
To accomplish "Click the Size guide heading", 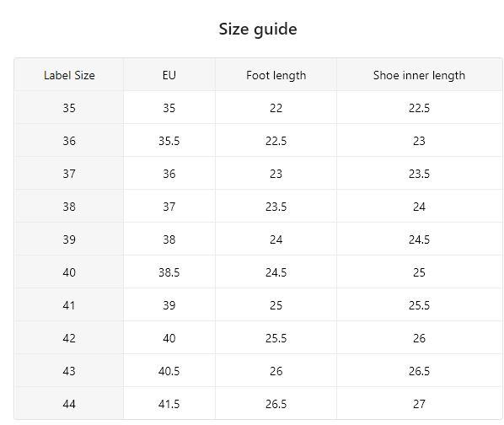I will pyautogui.click(x=258, y=30).
